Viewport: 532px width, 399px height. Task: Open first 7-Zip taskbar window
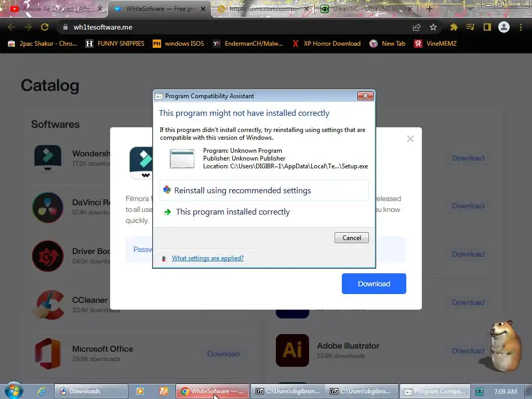click(287, 391)
